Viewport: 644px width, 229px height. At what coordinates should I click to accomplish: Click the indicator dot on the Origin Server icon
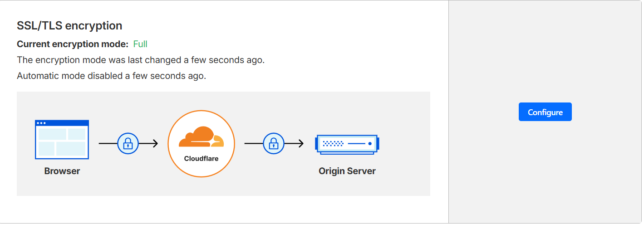(370, 144)
